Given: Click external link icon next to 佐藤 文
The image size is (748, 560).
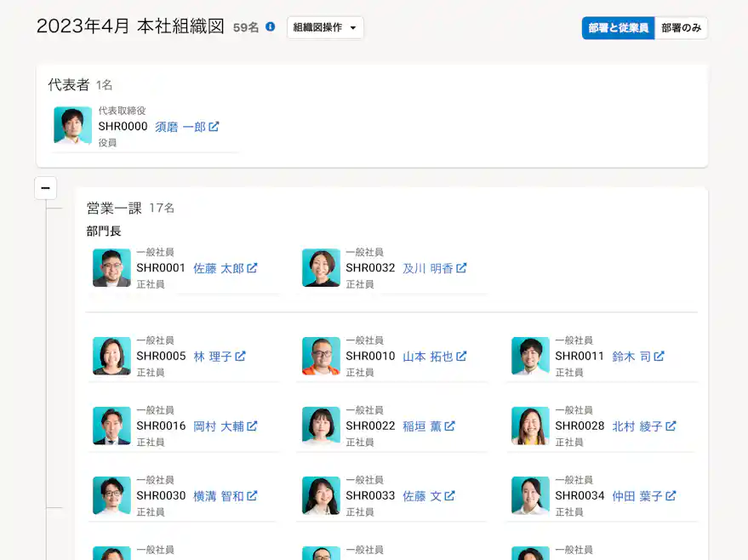Looking at the screenshot, I should pos(450,496).
